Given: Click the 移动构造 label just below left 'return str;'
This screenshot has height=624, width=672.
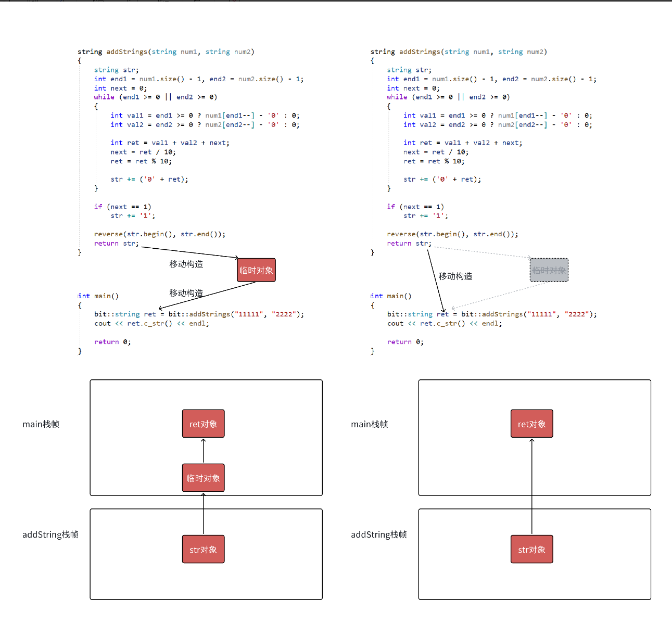Looking at the screenshot, I should click(186, 264).
